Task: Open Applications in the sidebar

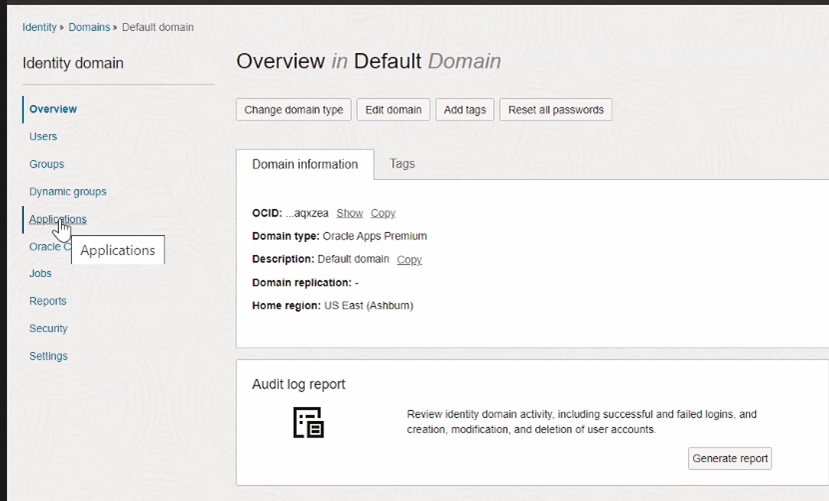Action: [58, 219]
